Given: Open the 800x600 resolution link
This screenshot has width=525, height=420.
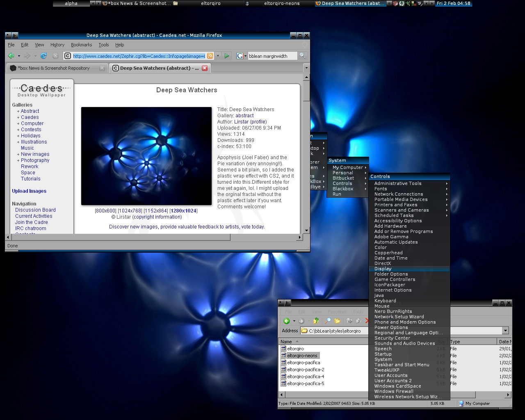Looking at the screenshot, I should pos(106,211).
